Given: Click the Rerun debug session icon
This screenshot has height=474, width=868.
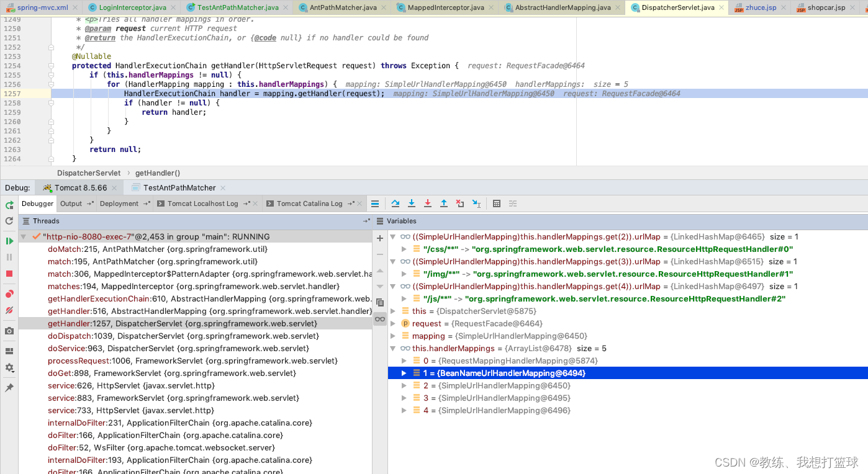Looking at the screenshot, I should click(x=9, y=205).
